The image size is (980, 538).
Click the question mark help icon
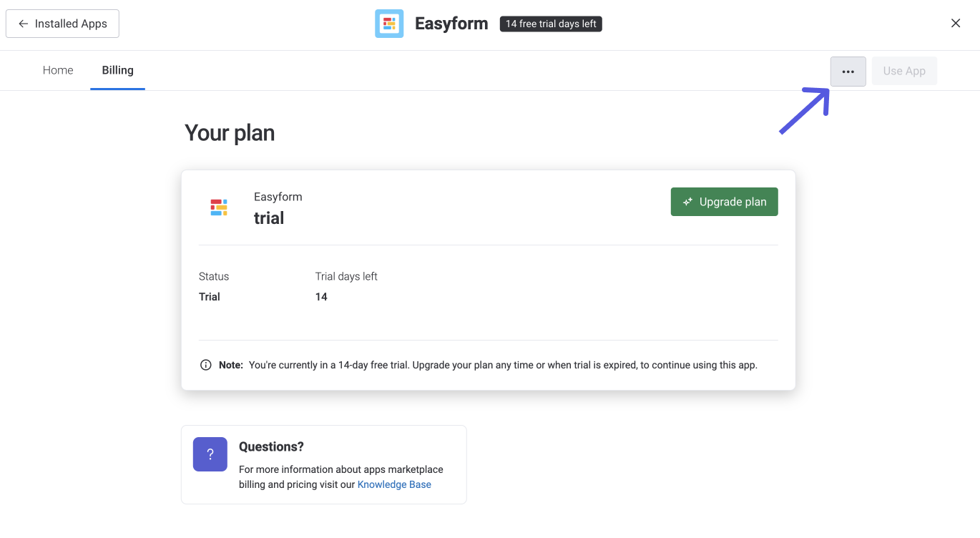(x=210, y=454)
